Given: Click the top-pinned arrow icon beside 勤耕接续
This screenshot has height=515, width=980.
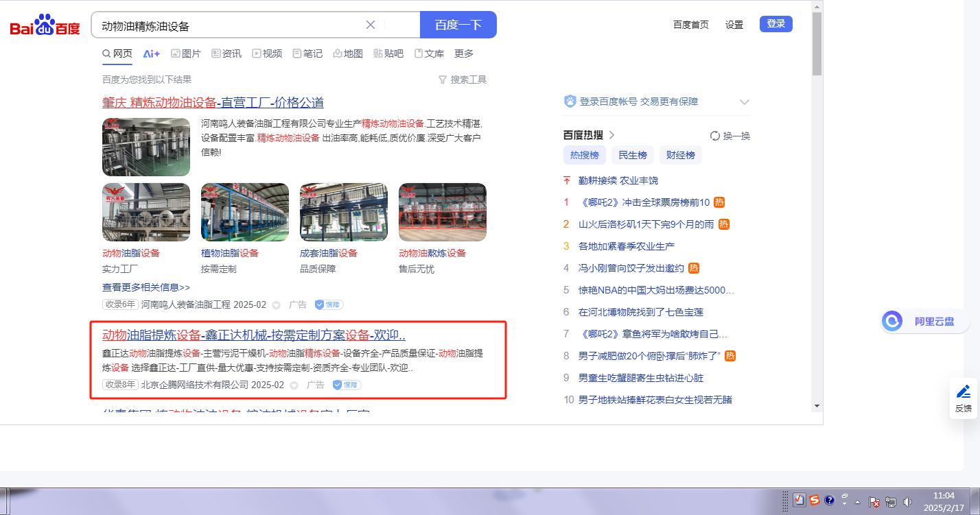Looking at the screenshot, I should pyautogui.click(x=567, y=180).
